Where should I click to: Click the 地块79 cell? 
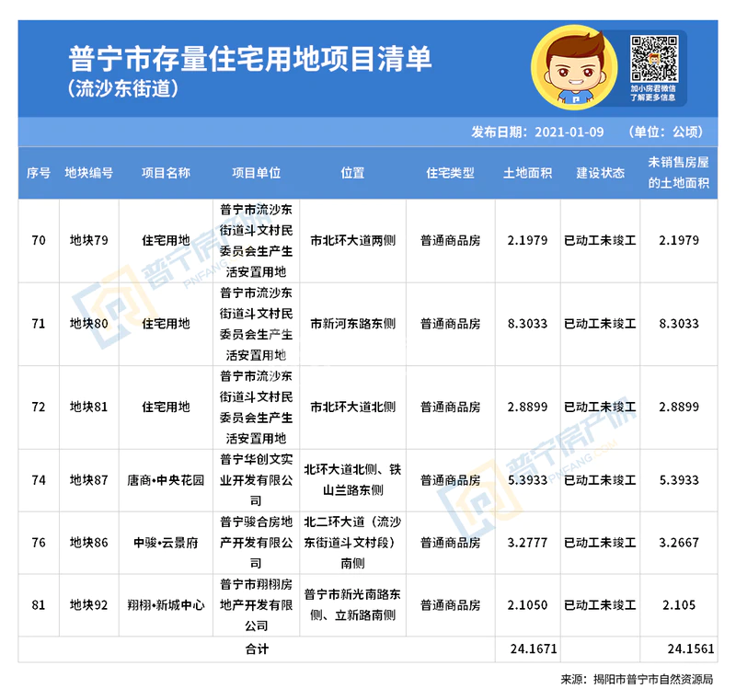tap(89, 241)
